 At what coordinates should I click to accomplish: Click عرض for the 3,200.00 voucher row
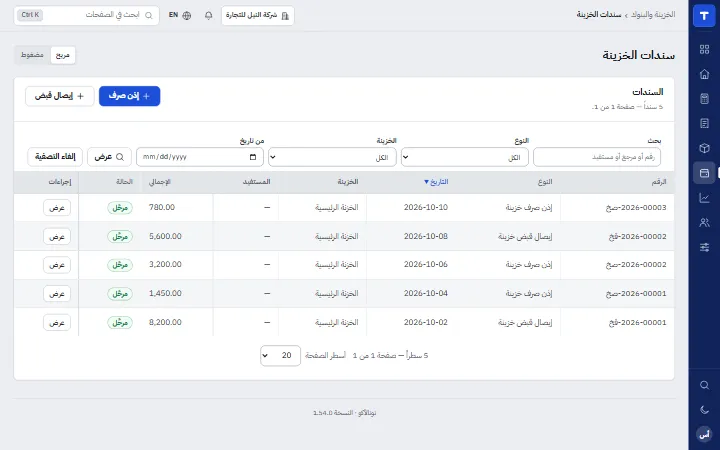click(x=57, y=265)
